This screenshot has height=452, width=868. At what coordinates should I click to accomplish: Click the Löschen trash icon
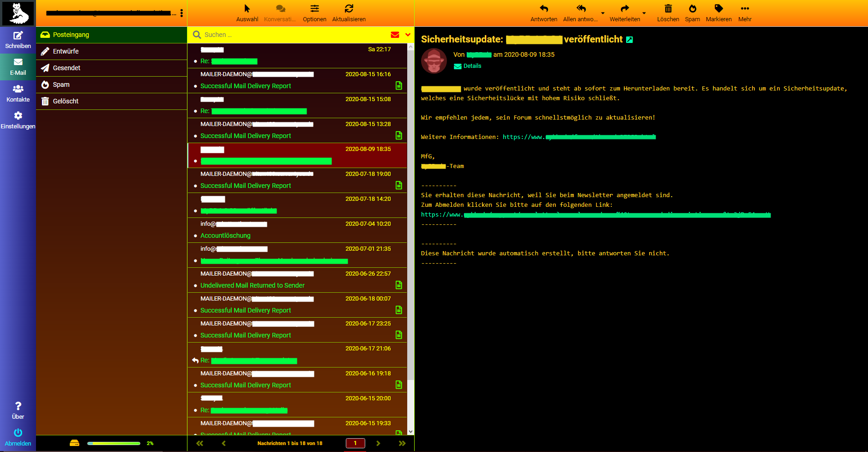click(x=668, y=9)
